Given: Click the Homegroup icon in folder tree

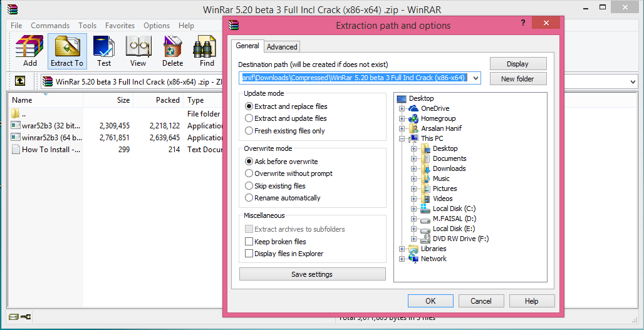Looking at the screenshot, I should coord(413,118).
